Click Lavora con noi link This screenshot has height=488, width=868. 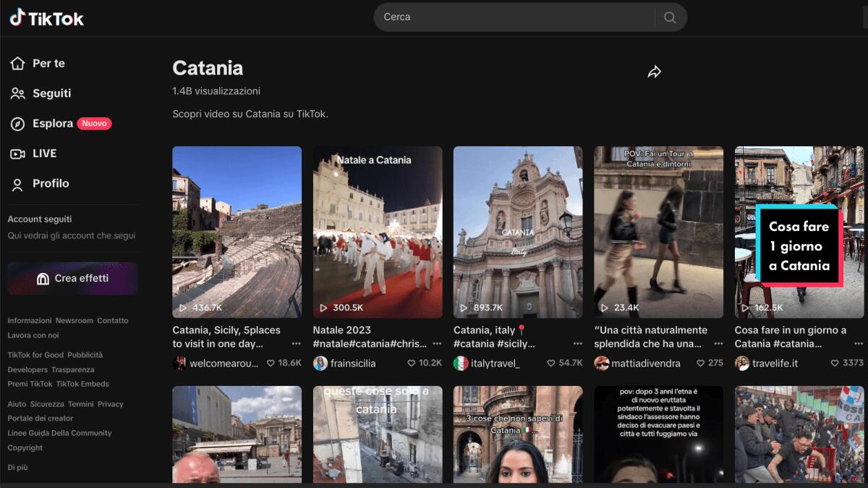(33, 335)
